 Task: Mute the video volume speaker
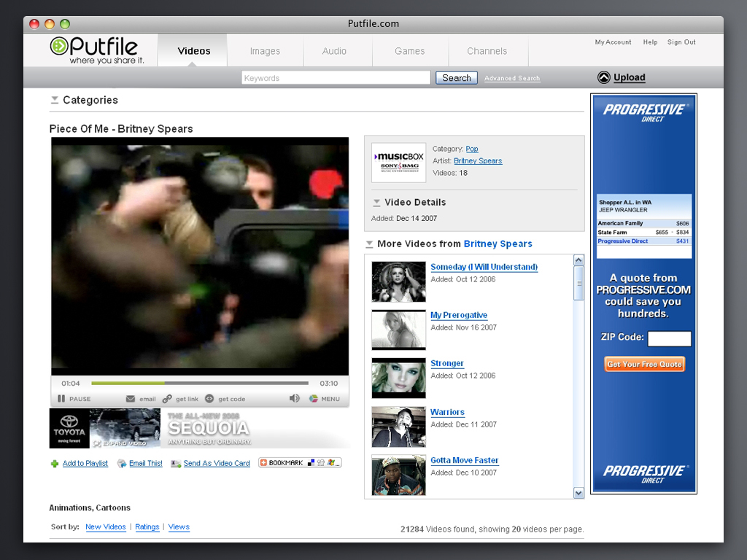tap(294, 399)
